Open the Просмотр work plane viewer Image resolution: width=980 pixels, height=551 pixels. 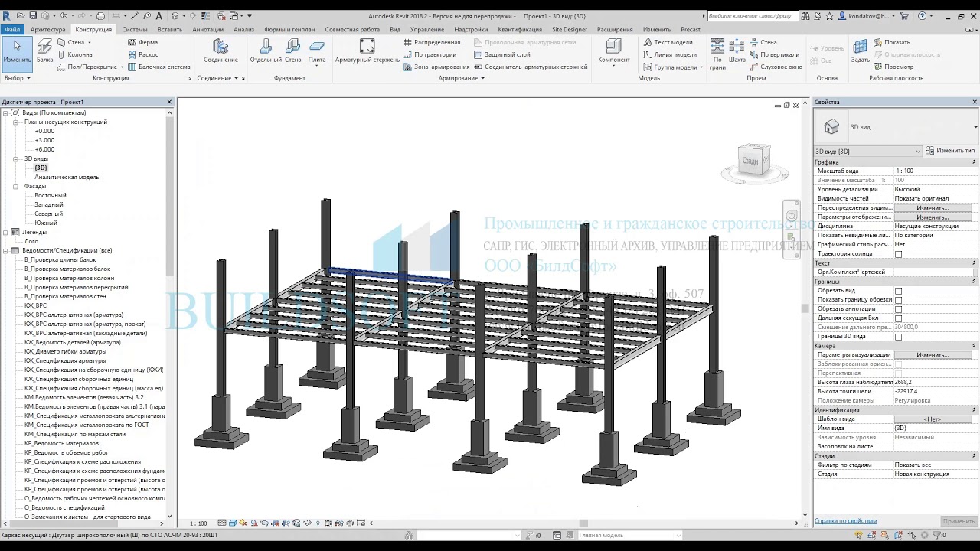coord(893,67)
